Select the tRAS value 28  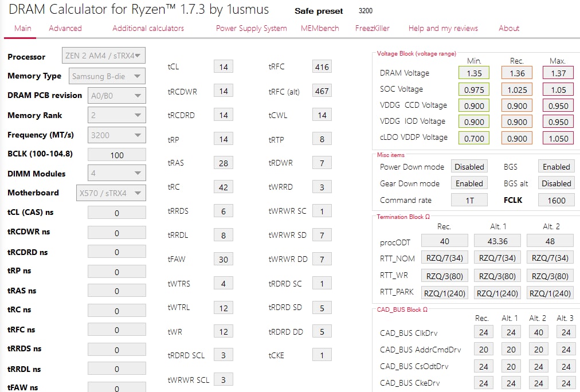click(224, 163)
